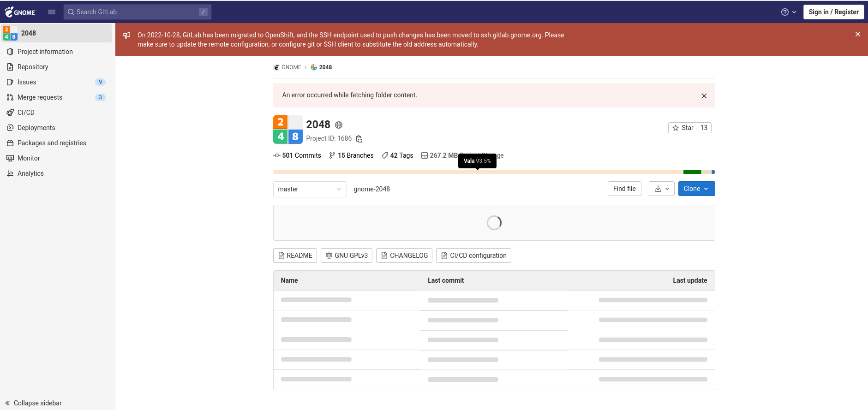Viewport: 868px width, 410px height.
Task: Click the megaphone icon in the announcement banner
Action: (x=126, y=35)
